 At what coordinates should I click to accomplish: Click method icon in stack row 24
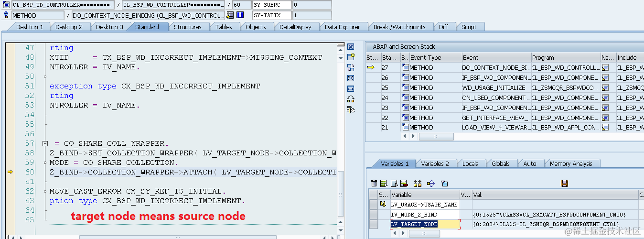[405, 98]
